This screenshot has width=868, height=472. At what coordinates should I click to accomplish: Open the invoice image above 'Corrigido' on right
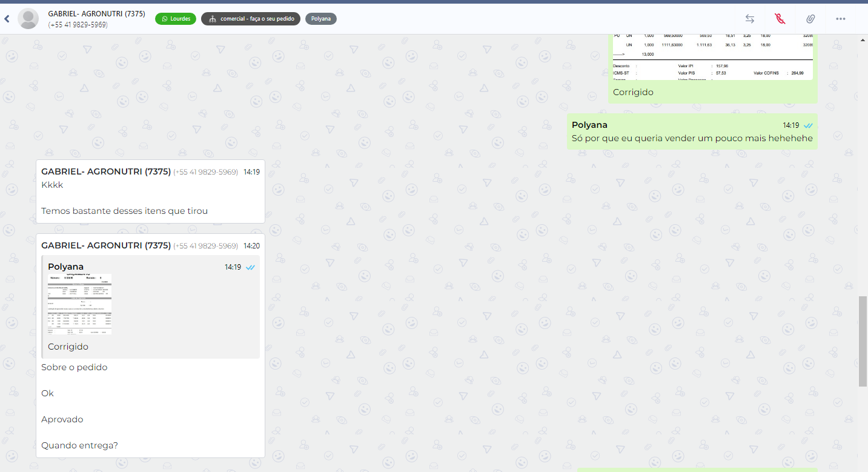tap(712, 58)
